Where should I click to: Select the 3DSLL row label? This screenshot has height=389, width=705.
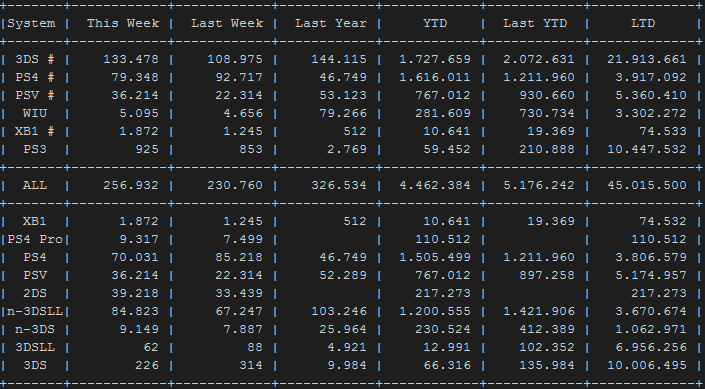click(35, 347)
